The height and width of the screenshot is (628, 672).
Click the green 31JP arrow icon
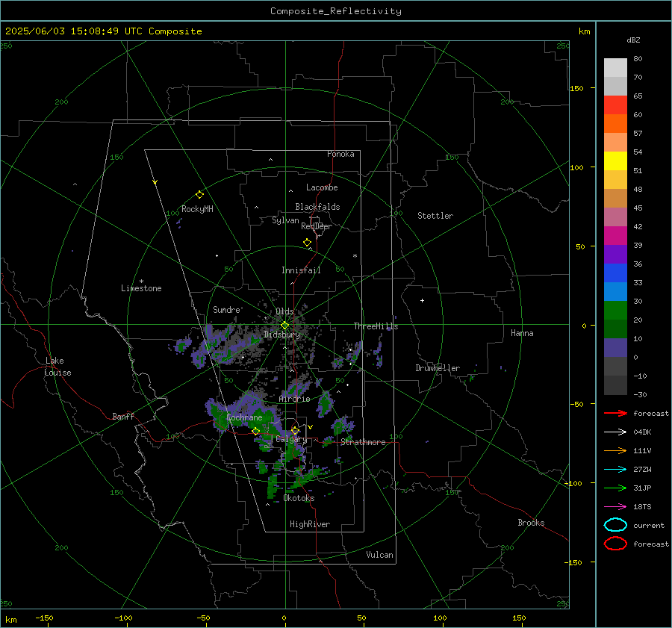click(615, 488)
